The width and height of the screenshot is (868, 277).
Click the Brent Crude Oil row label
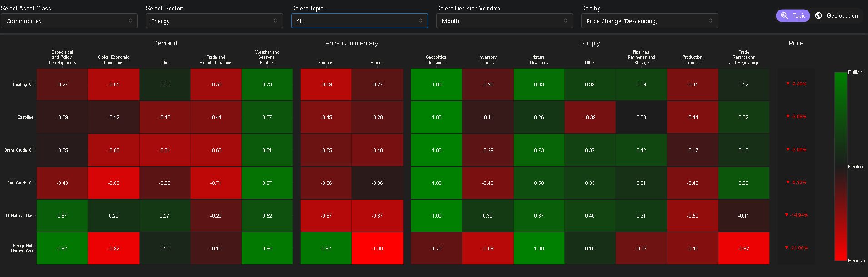19,150
